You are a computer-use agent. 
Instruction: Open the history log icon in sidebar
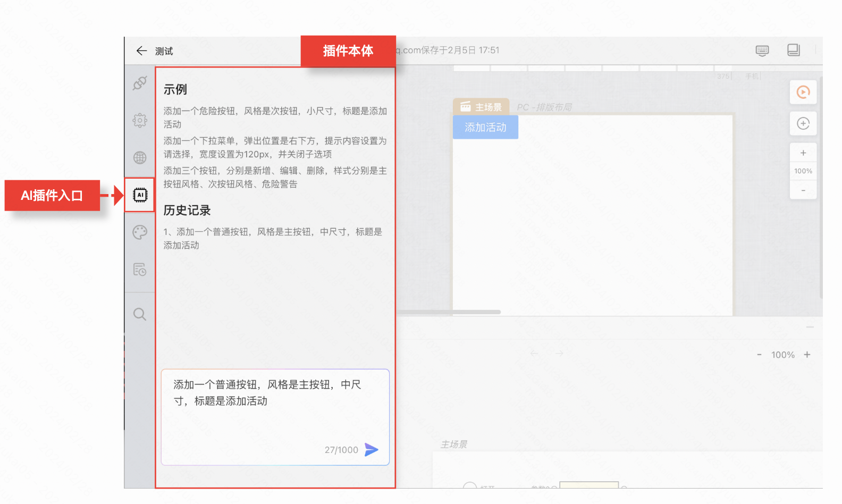pos(140,270)
